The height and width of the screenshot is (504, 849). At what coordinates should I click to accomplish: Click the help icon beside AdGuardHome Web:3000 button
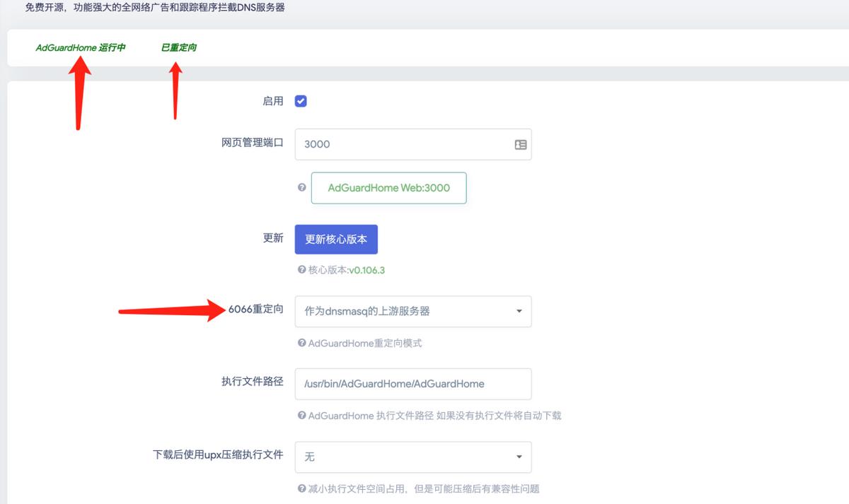pos(301,187)
